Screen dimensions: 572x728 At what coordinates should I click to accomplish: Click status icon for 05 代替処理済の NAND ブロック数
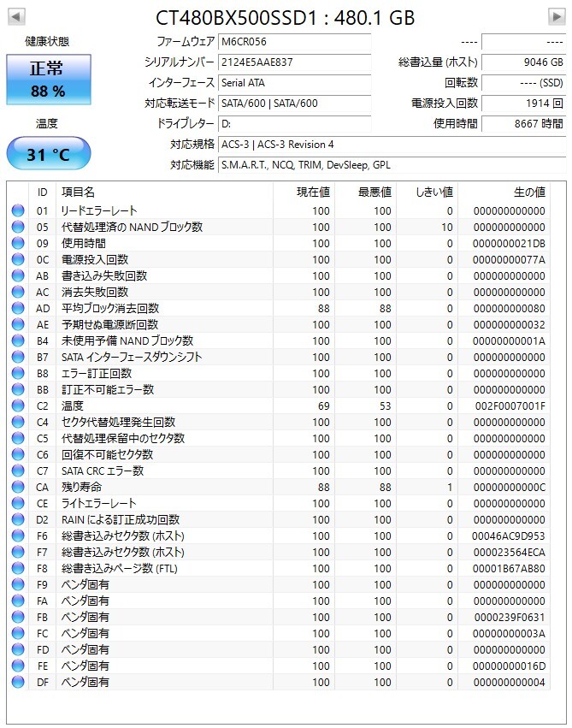[x=18, y=227]
